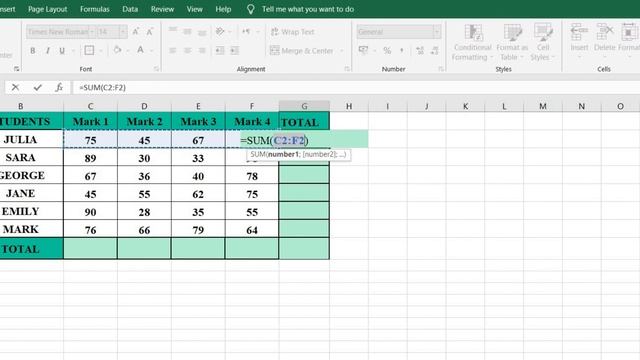Screen dimensions: 640x360
Task: Click EMILY's Mark 1 cell showing 90
Action: tap(90, 212)
